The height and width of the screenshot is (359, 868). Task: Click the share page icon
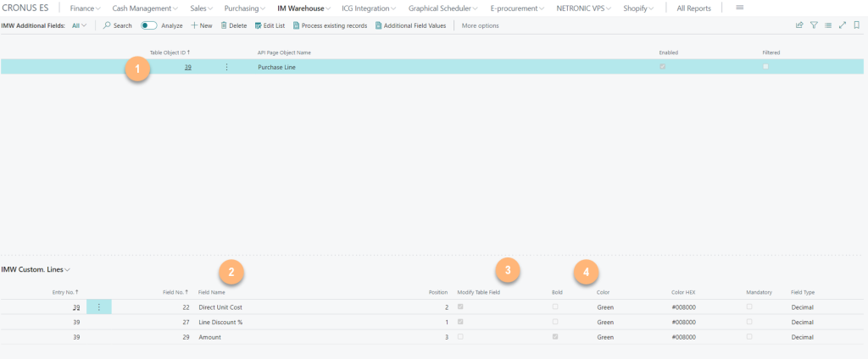tap(799, 25)
